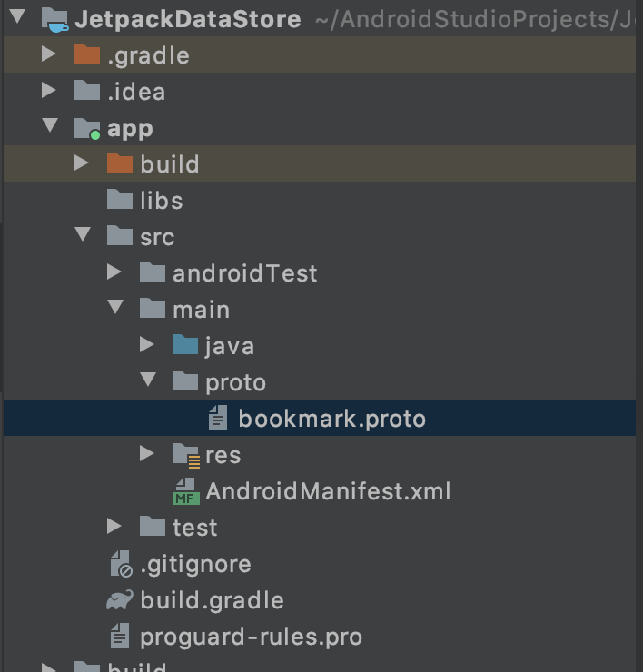Select the bookmark.proto file name
The width and height of the screenshot is (643, 672).
pos(331,419)
